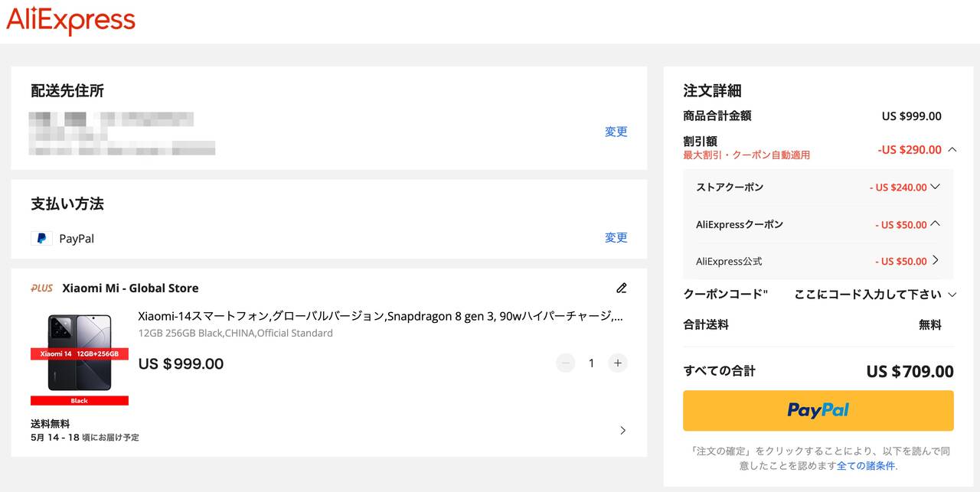Change the payment method via 変更
The height and width of the screenshot is (492, 980).
pyautogui.click(x=616, y=238)
